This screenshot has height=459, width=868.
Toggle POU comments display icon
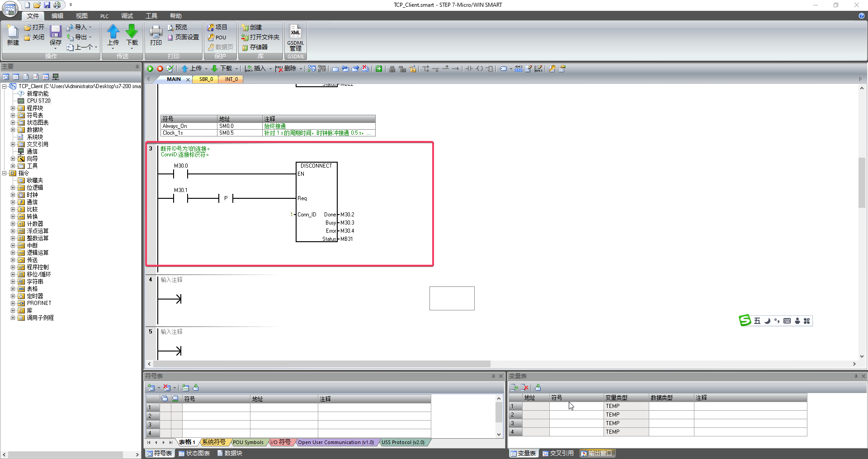pyautogui.click(x=528, y=69)
